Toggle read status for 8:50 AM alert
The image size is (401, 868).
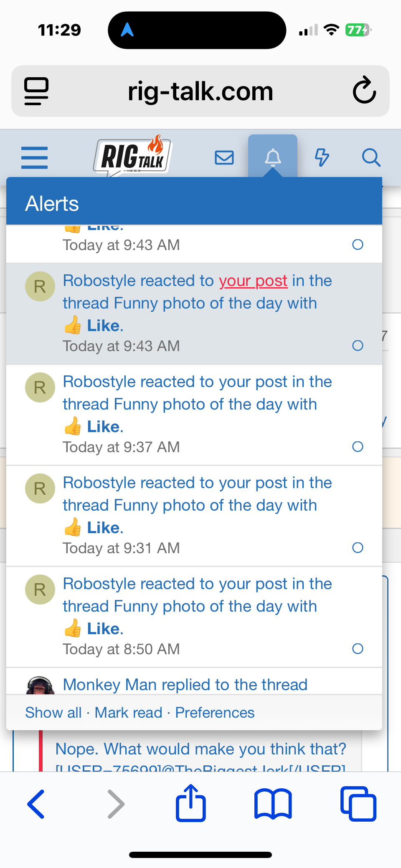358,649
